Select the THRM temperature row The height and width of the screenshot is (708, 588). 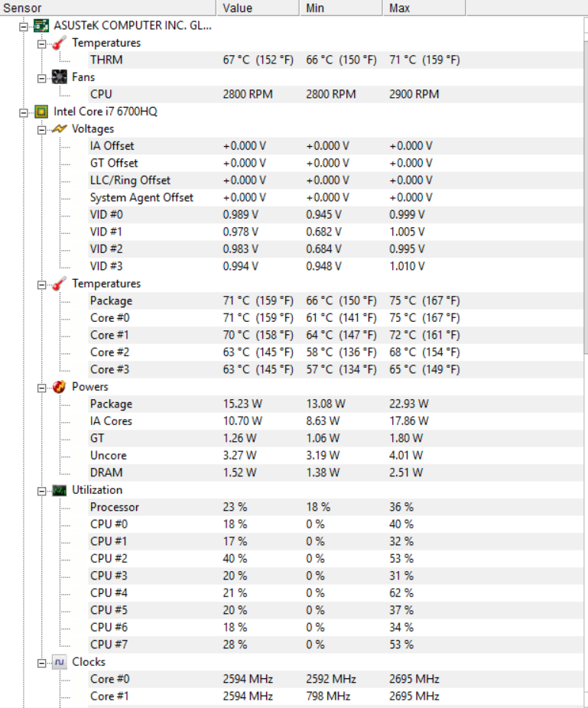pos(106,60)
